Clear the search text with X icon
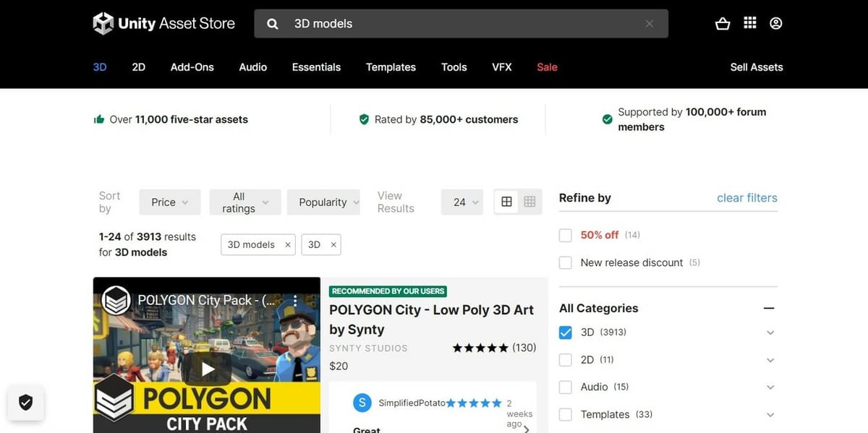 click(650, 24)
